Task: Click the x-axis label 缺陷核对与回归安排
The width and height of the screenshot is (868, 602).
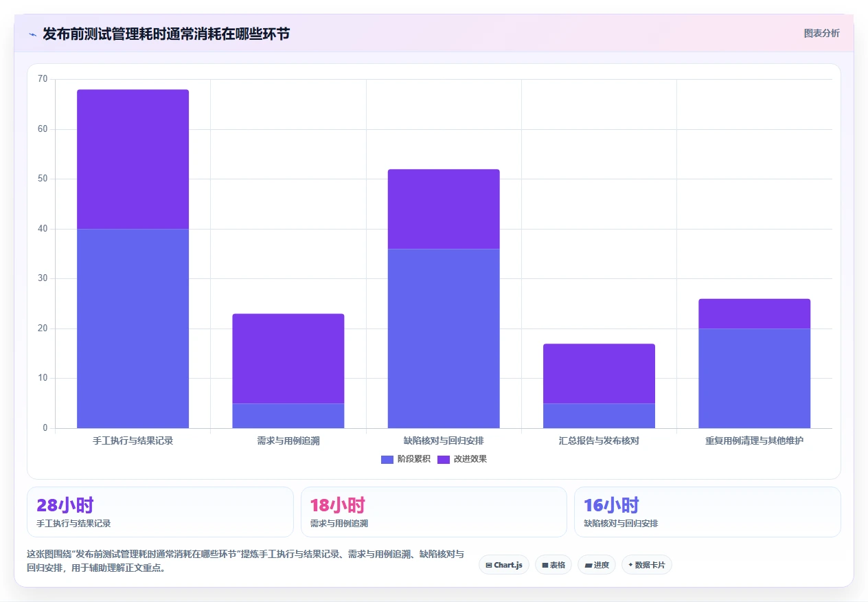Action: 444,441
